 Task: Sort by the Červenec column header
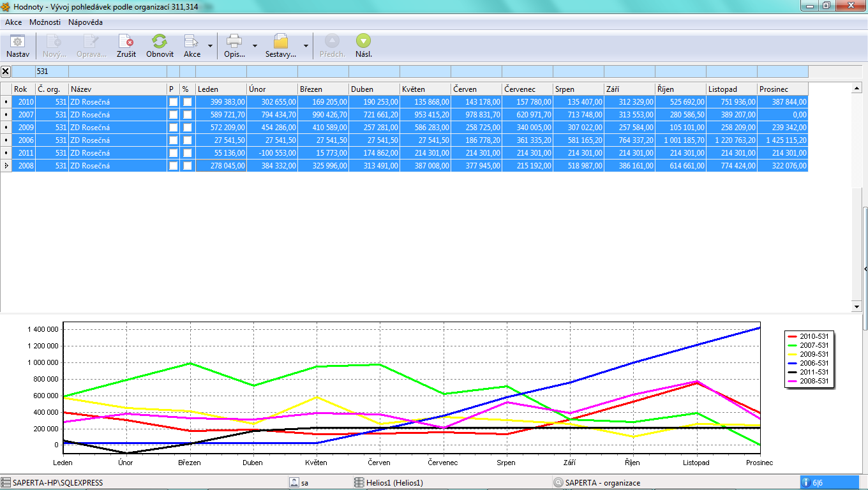tap(527, 89)
